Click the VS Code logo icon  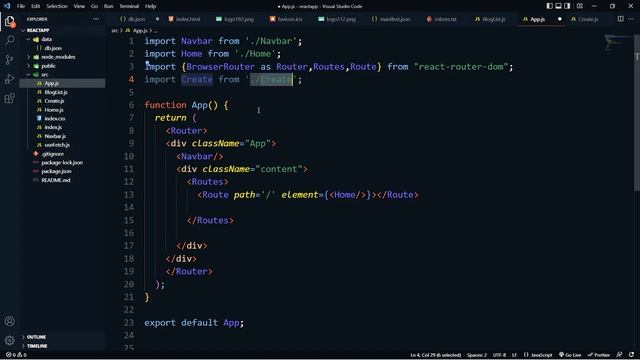pyautogui.click(x=7, y=6)
